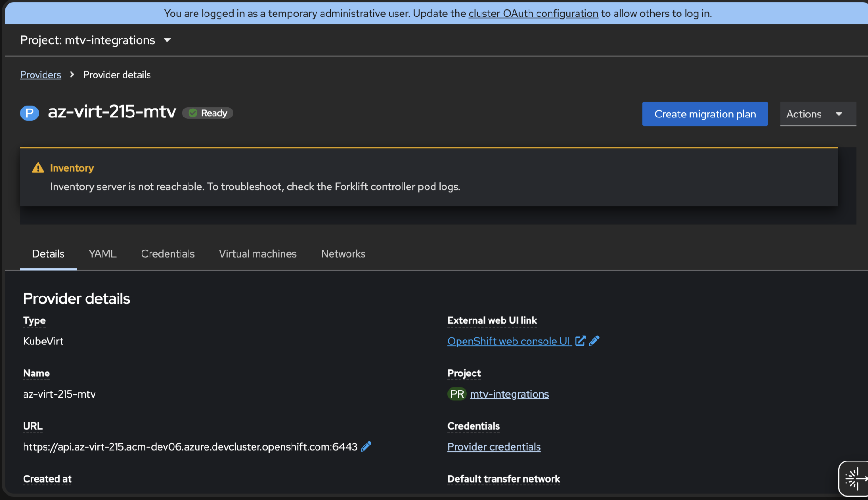Open the mtv-integrations project link

509,394
